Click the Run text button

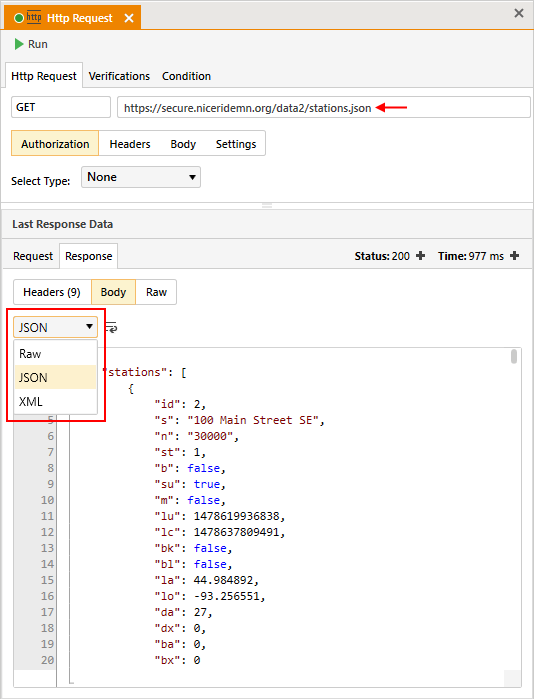pos(37,44)
